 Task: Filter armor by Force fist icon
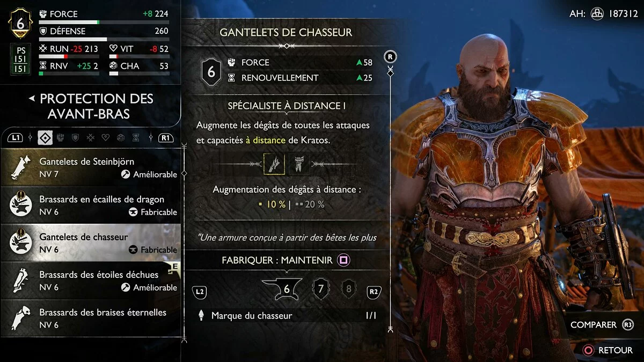(x=61, y=138)
